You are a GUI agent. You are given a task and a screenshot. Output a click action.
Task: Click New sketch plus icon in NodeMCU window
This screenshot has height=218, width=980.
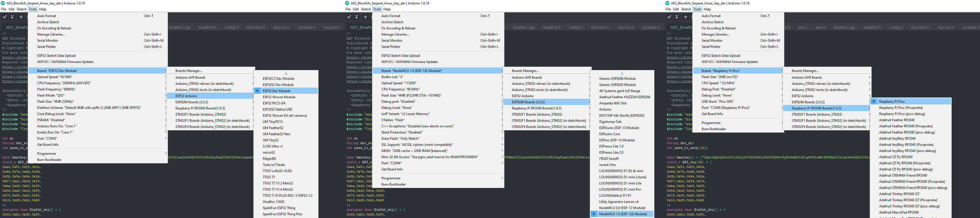(365, 17)
